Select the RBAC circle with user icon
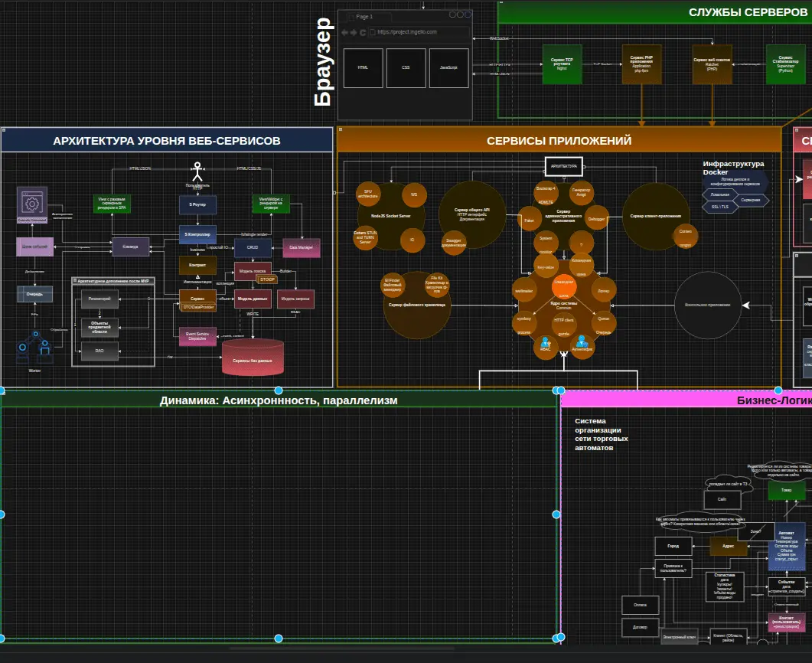Viewport: 812px width, 663px height. pyautogui.click(x=546, y=346)
